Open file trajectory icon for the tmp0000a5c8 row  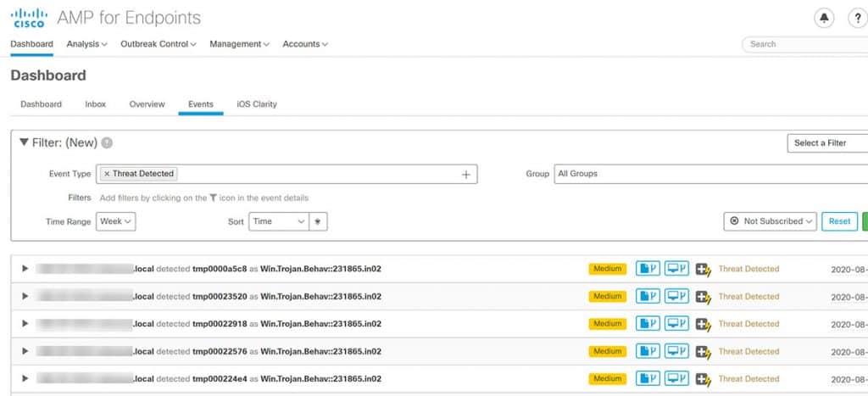pos(648,269)
